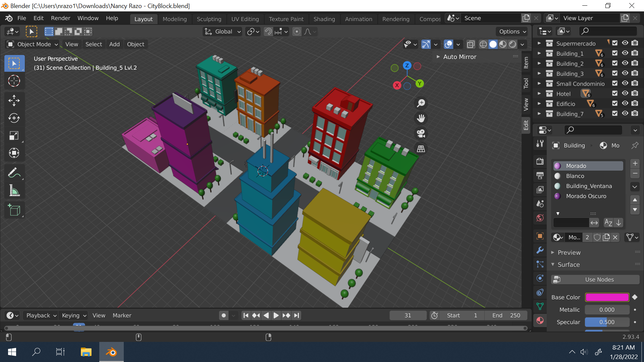Adjust the Specular slider
The width and height of the screenshot is (644, 362).
[x=607, y=322]
